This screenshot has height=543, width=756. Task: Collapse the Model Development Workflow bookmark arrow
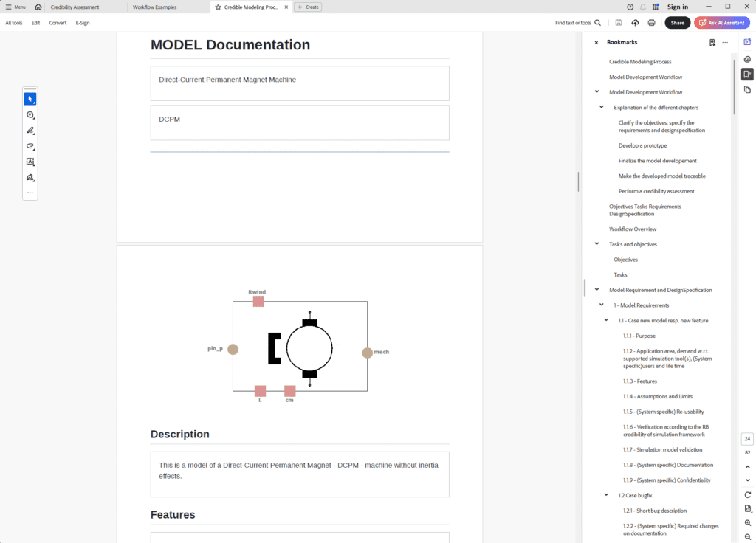click(x=597, y=91)
